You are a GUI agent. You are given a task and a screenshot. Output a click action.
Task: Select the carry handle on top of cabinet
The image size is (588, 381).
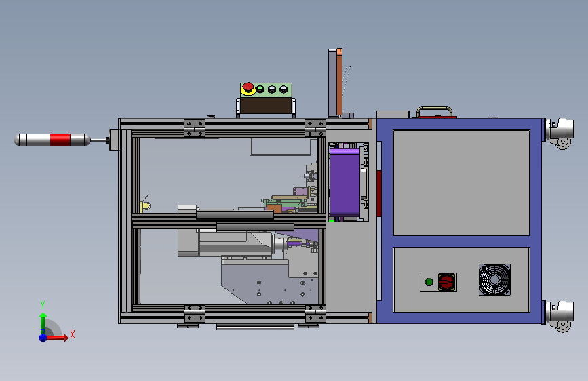[434, 111]
